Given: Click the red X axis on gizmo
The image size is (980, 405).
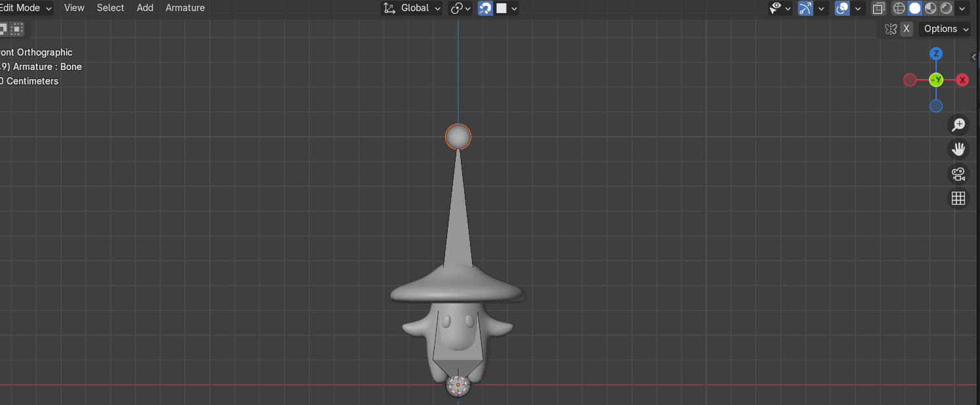Looking at the screenshot, I should [x=962, y=80].
